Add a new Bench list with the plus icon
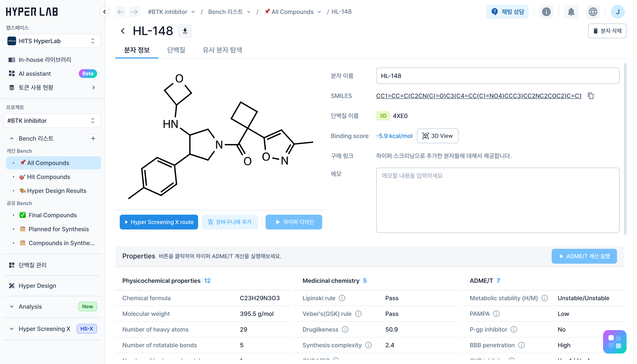Viewport: 637px width, 364px height. point(93,138)
